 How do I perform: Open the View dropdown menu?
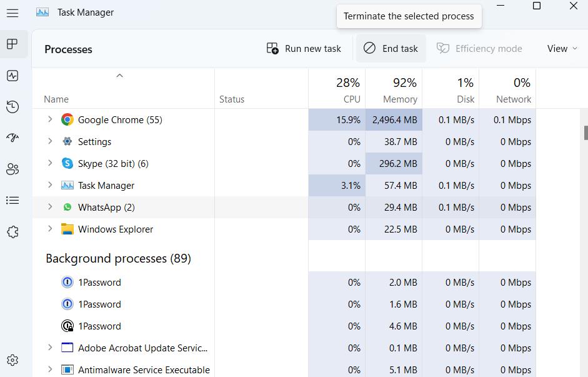tap(562, 48)
